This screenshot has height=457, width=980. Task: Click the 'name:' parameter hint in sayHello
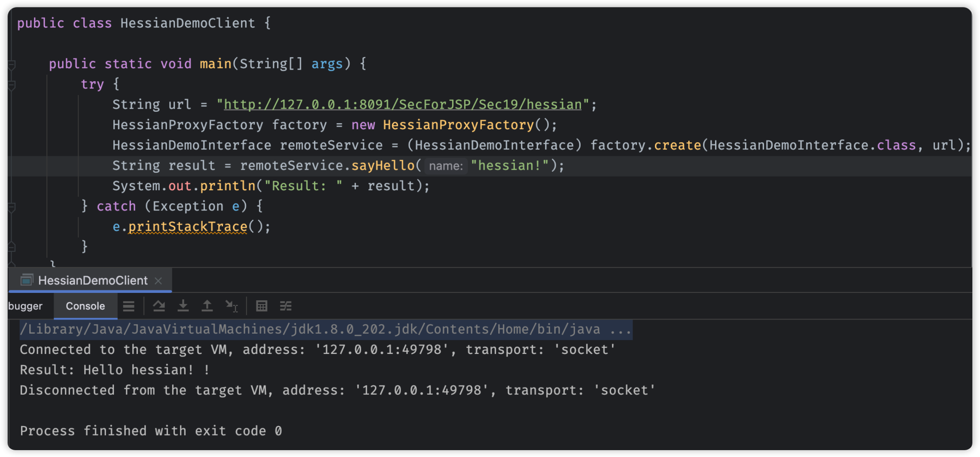tap(446, 166)
